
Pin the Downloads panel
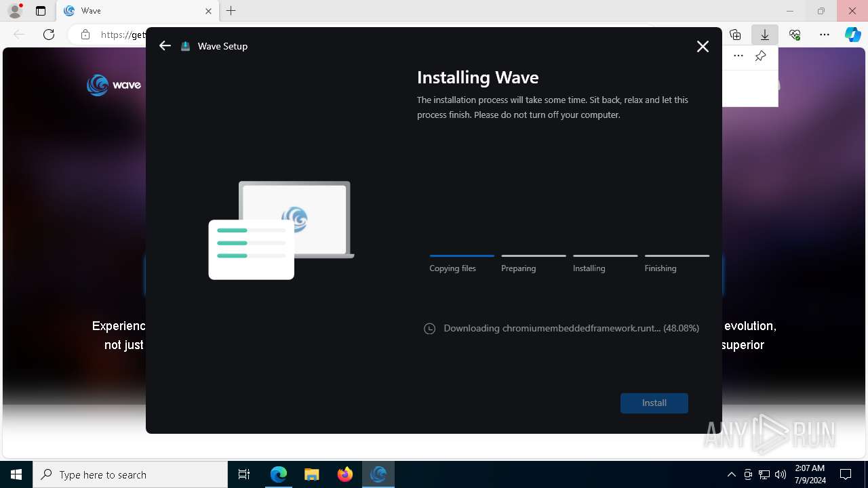click(x=760, y=56)
